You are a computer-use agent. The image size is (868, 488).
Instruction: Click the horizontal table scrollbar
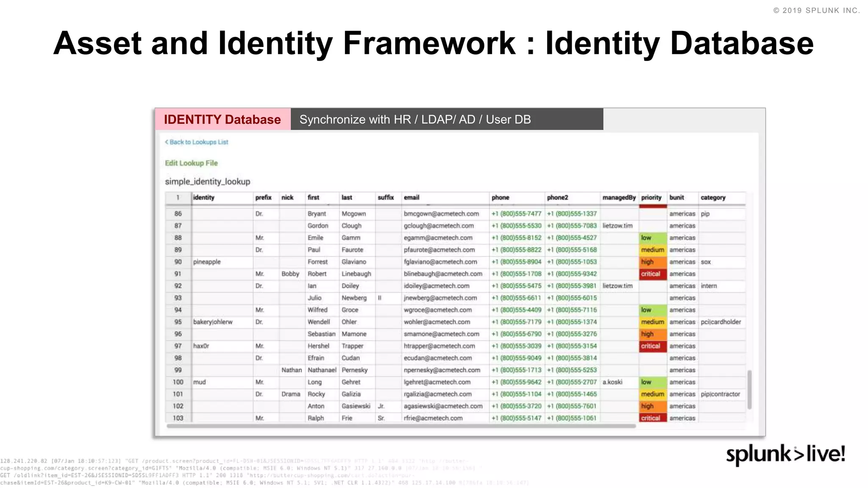coord(401,426)
